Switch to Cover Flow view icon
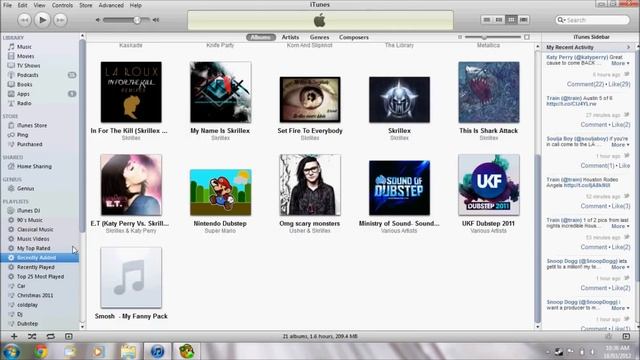Image resolution: width=640 pixels, height=360 pixels. (x=524, y=20)
